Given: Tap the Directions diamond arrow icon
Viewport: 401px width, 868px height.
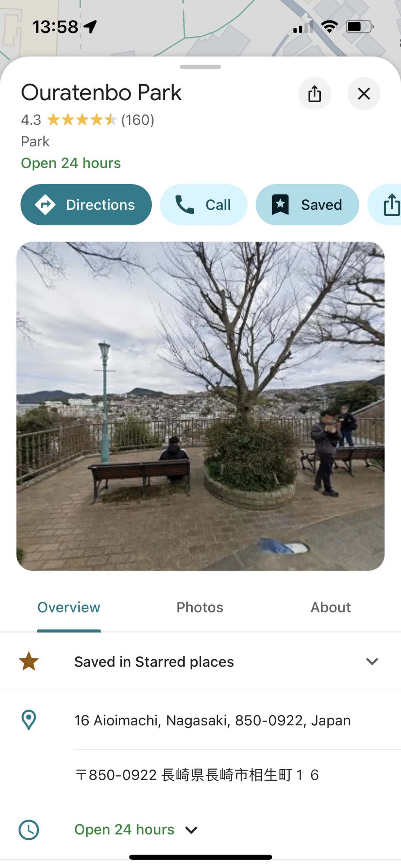Looking at the screenshot, I should [x=45, y=205].
